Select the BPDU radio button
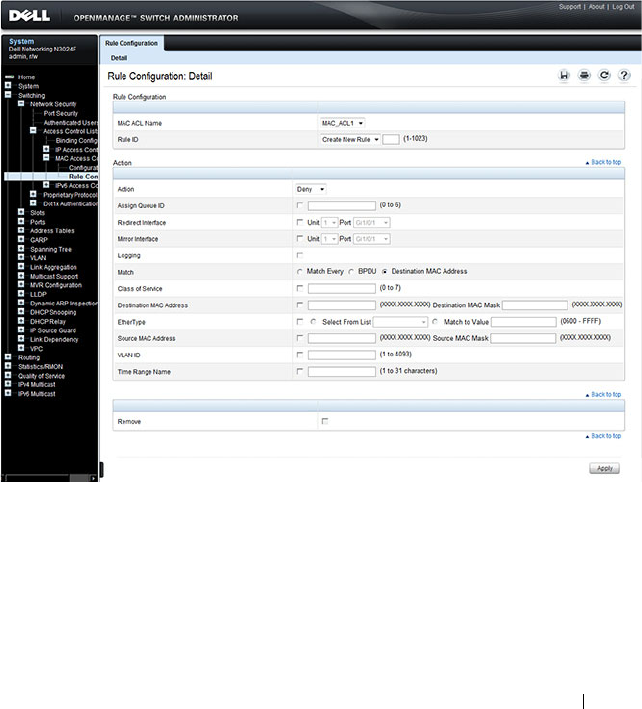Viewport: 642px width, 709px height. click(351, 272)
